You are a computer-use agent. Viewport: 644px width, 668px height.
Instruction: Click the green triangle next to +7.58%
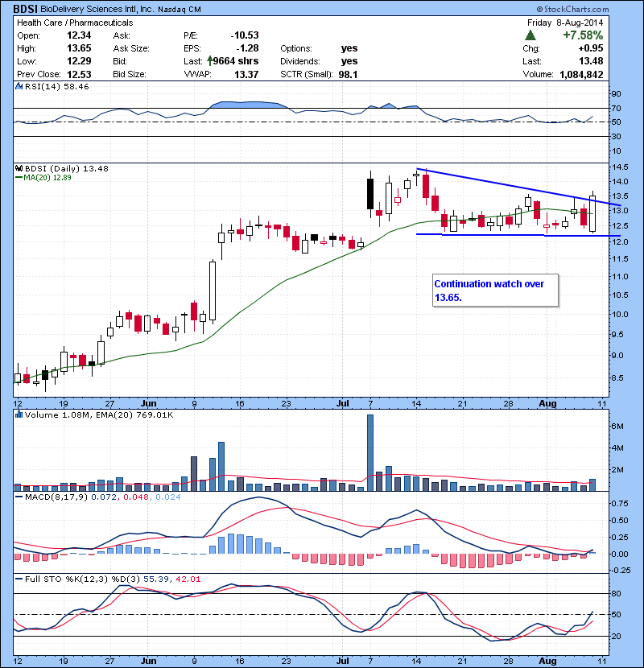[530, 35]
